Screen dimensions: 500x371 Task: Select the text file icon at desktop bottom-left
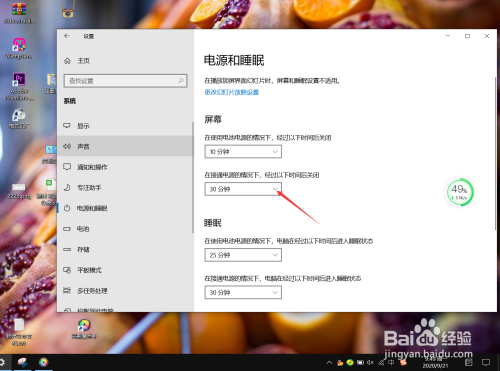(19, 332)
